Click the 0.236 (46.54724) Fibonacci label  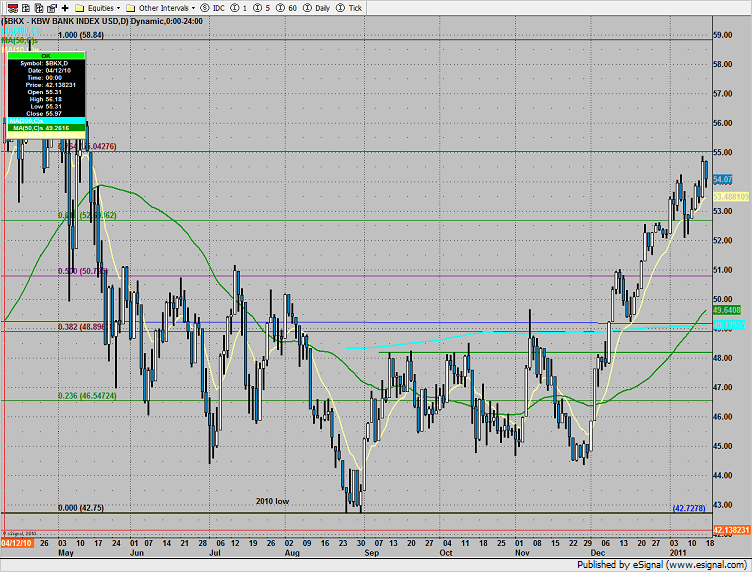[87, 396]
